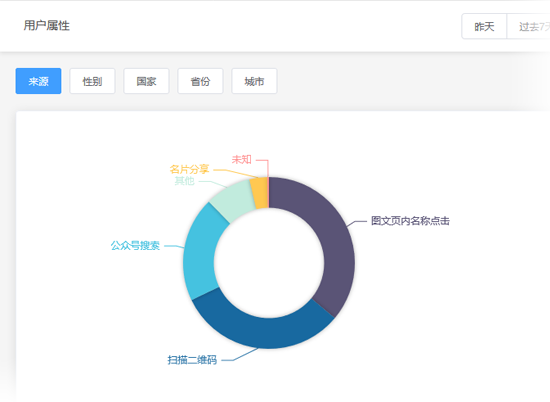Click the 名片分享 chart label

pos(189,169)
